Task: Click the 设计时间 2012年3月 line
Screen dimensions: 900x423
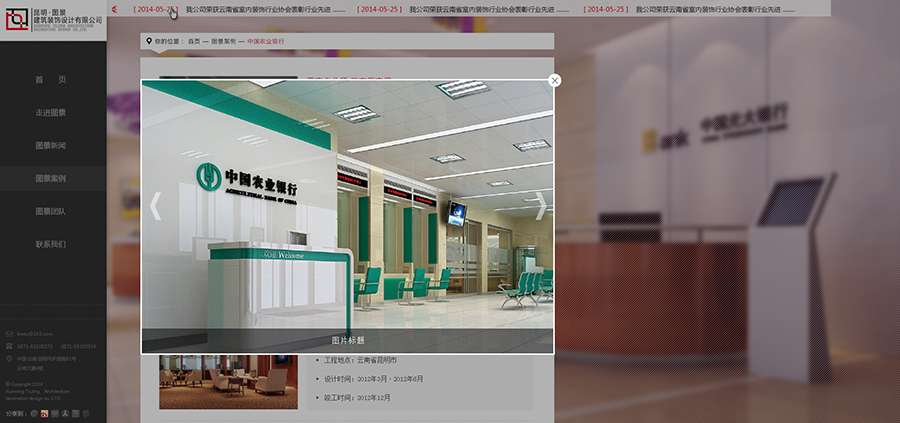Action: [x=374, y=379]
